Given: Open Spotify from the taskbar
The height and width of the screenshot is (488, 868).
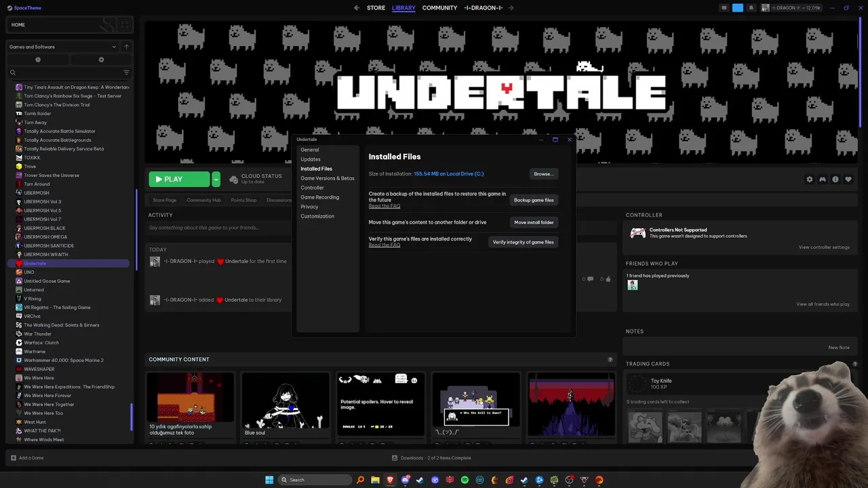Looking at the screenshot, I should 465,480.
